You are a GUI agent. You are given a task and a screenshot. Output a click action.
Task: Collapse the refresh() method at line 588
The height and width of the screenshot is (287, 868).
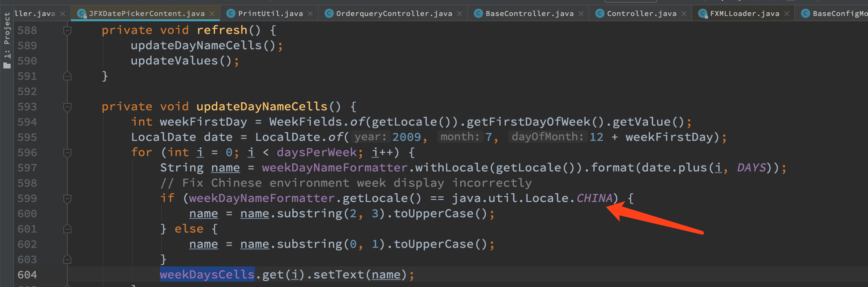tap(67, 31)
